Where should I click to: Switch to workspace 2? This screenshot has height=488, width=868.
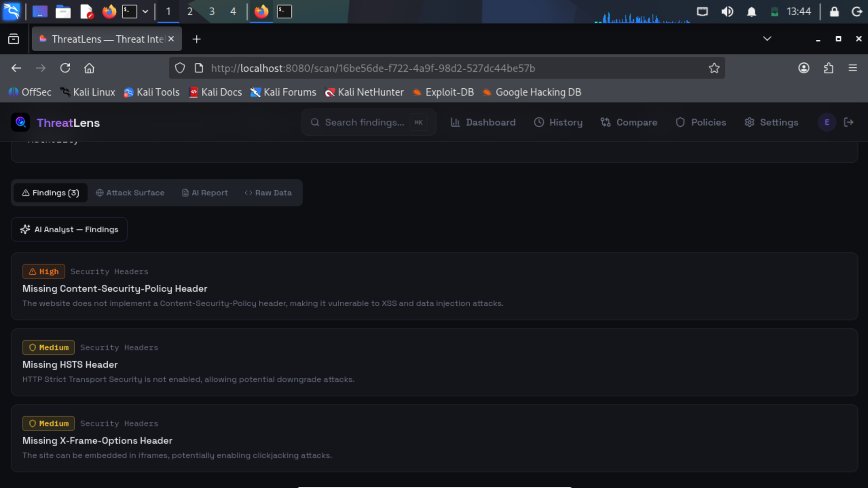click(x=190, y=11)
